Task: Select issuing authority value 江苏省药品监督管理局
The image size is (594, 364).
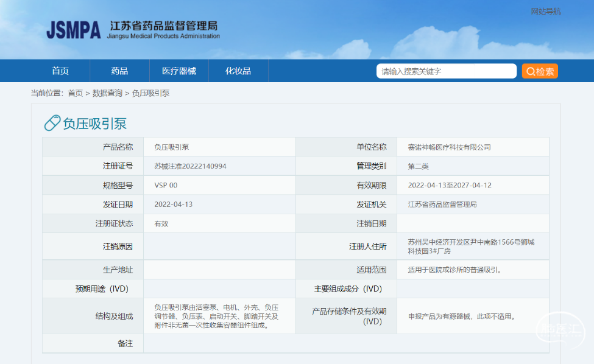Action: pos(442,205)
